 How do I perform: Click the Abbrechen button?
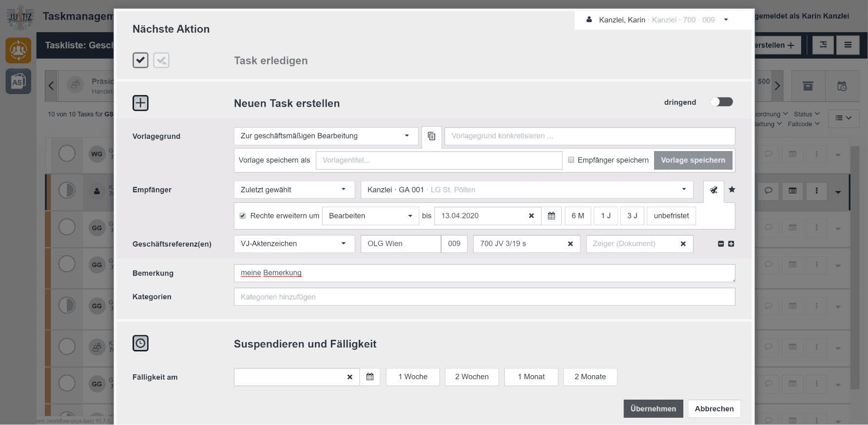pos(714,408)
